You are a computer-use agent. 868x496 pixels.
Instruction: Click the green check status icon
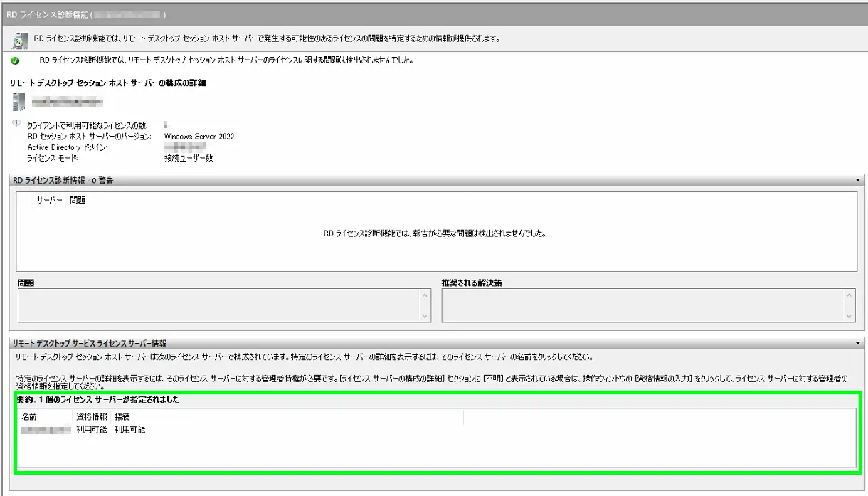tap(16, 60)
